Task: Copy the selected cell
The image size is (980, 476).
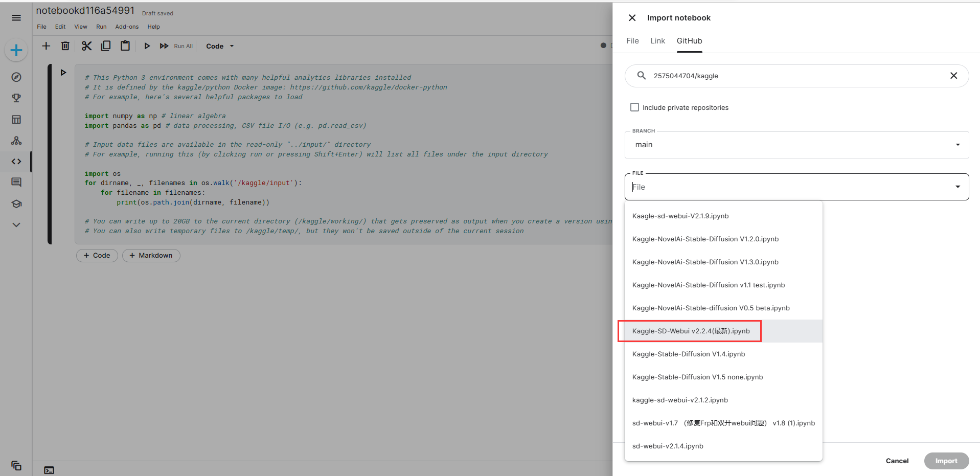Action: (106, 46)
